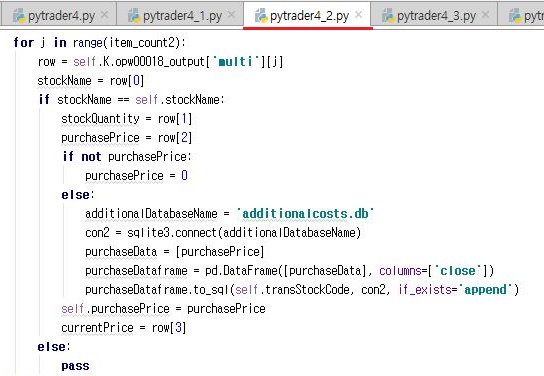This screenshot has height=376, width=544.
Task: Click 'purchasePrice' in 'purchasePrice = row[2]'
Action: 100,138
